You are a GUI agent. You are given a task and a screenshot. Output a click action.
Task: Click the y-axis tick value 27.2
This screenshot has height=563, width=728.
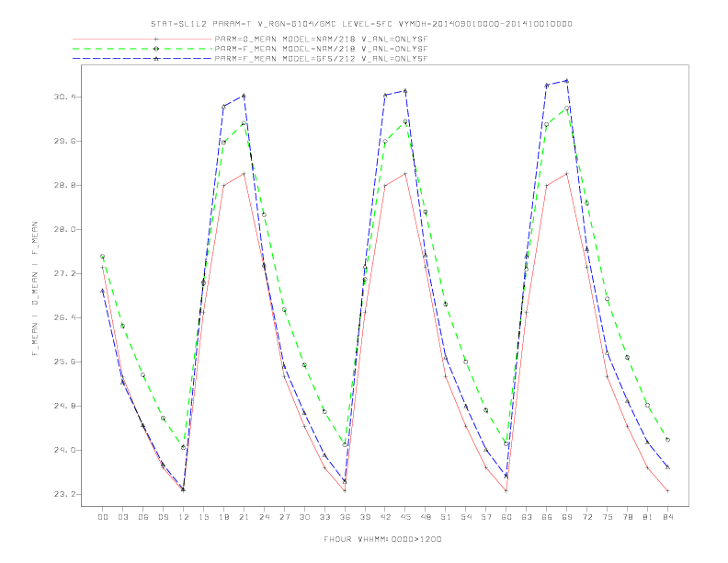pyautogui.click(x=63, y=273)
